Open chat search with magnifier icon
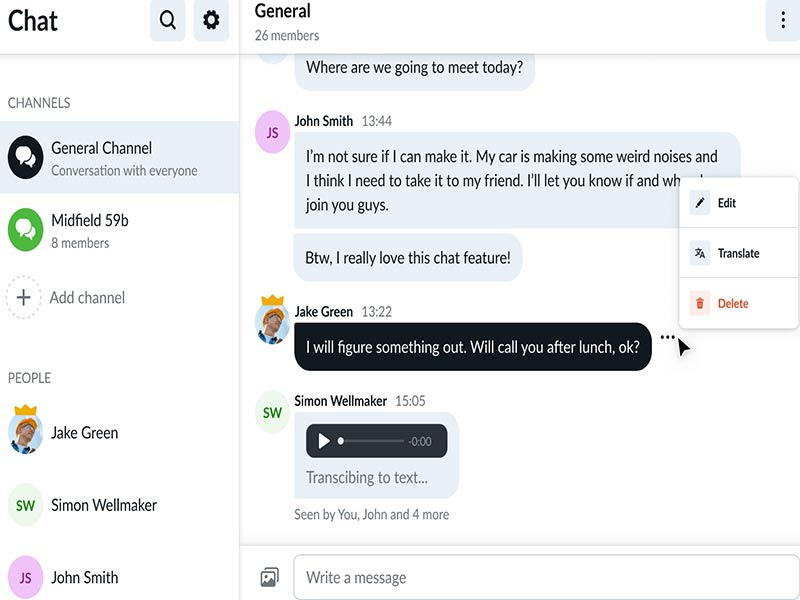Viewport: 800px width, 600px height. (x=167, y=21)
